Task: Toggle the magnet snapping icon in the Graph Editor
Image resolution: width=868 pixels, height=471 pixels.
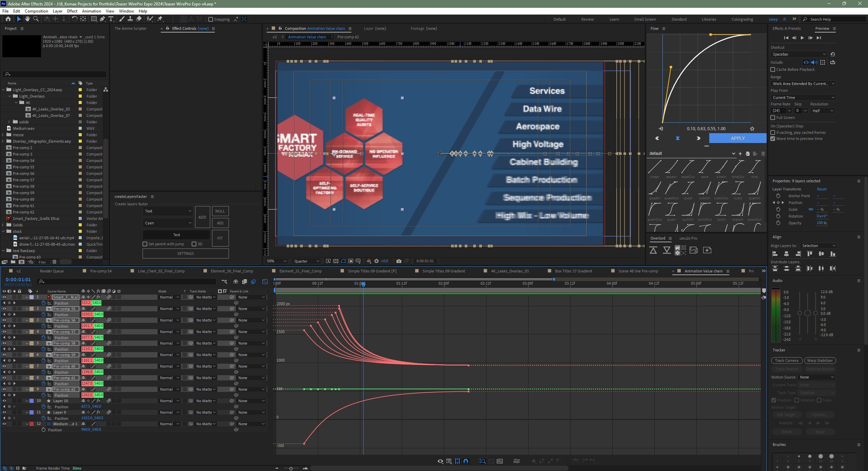Action: point(465,461)
